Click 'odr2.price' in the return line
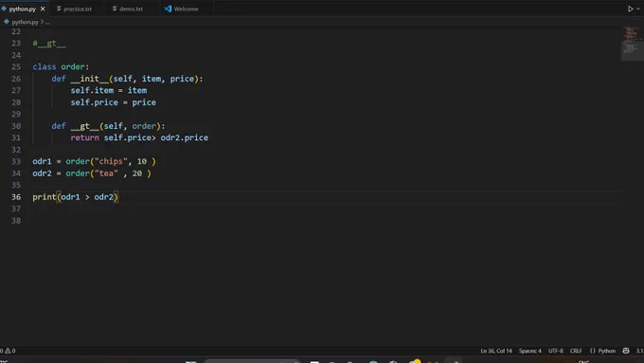This screenshot has width=644, height=363. pos(185,137)
